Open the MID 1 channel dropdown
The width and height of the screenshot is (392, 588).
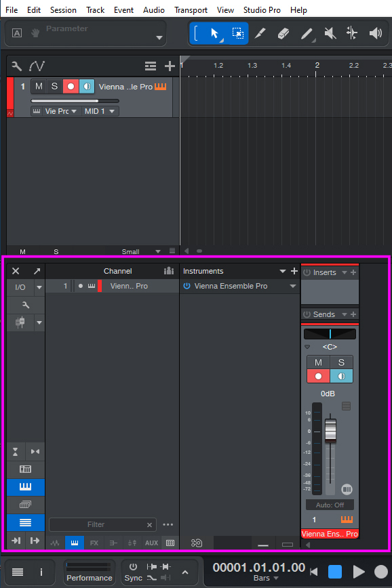click(100, 111)
